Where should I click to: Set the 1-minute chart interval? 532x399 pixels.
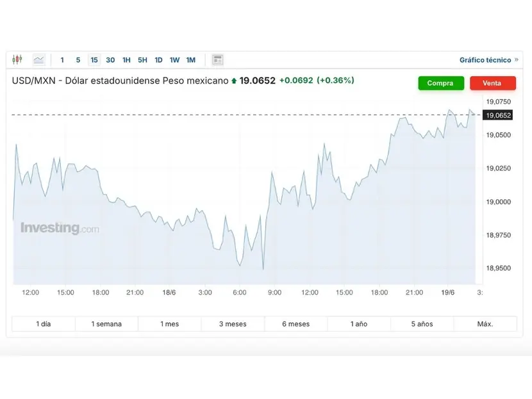62,60
